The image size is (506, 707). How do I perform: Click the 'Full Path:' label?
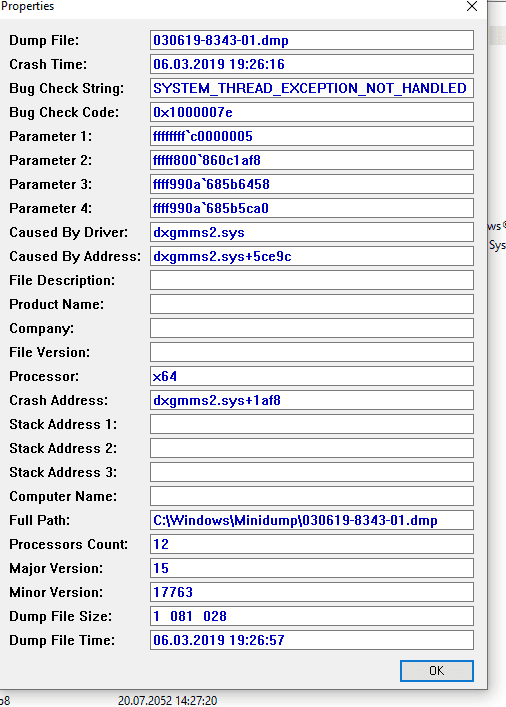[x=40, y=520]
